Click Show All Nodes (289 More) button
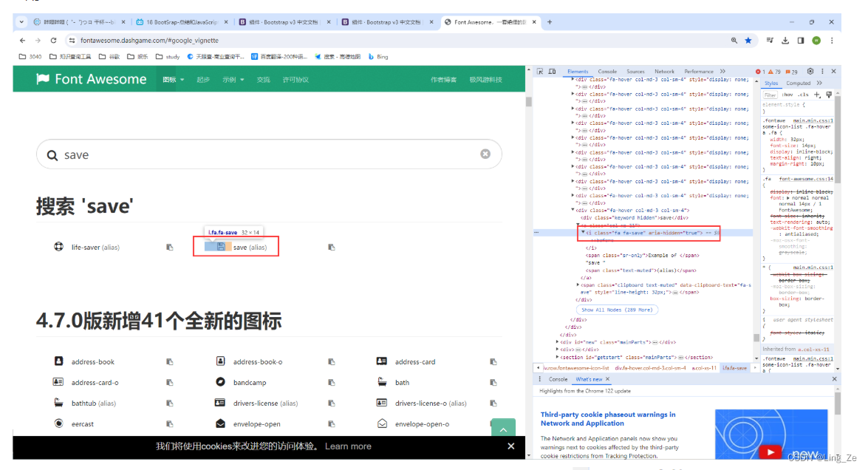Image resolution: width=868 pixels, height=470 pixels. 617,310
